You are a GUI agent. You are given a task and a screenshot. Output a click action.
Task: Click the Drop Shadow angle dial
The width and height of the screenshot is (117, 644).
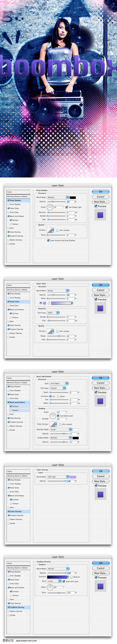click(x=50, y=207)
